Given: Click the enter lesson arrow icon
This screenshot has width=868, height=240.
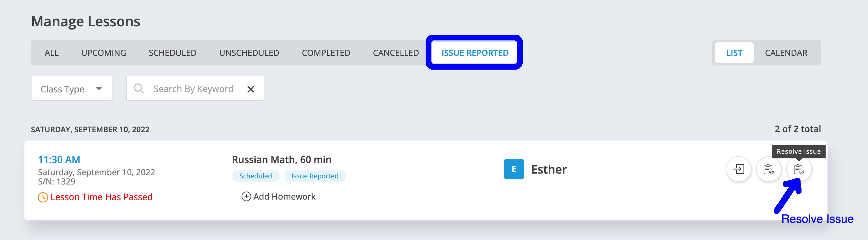Looking at the screenshot, I should 738,169.
